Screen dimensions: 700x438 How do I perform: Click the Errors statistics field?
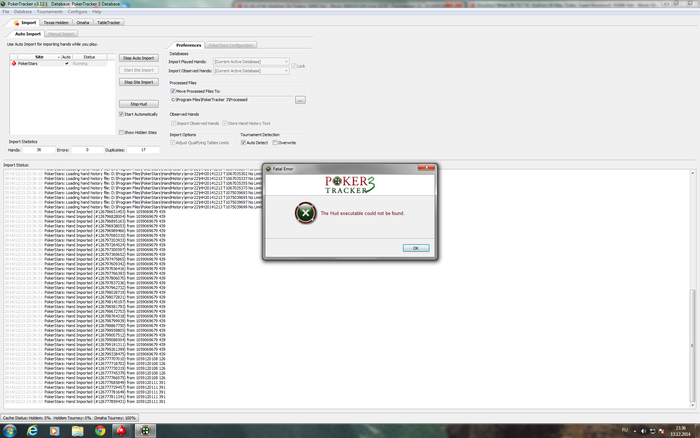[87, 150]
